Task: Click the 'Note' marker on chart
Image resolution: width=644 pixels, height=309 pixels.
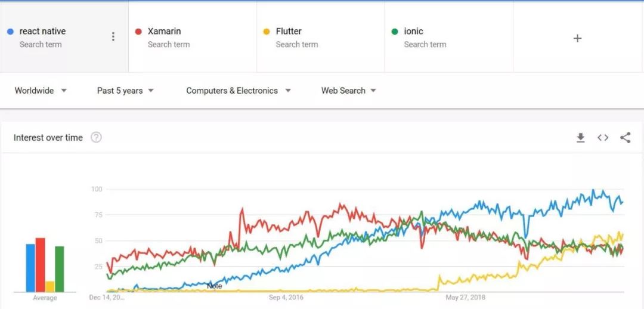Action: 215,286
